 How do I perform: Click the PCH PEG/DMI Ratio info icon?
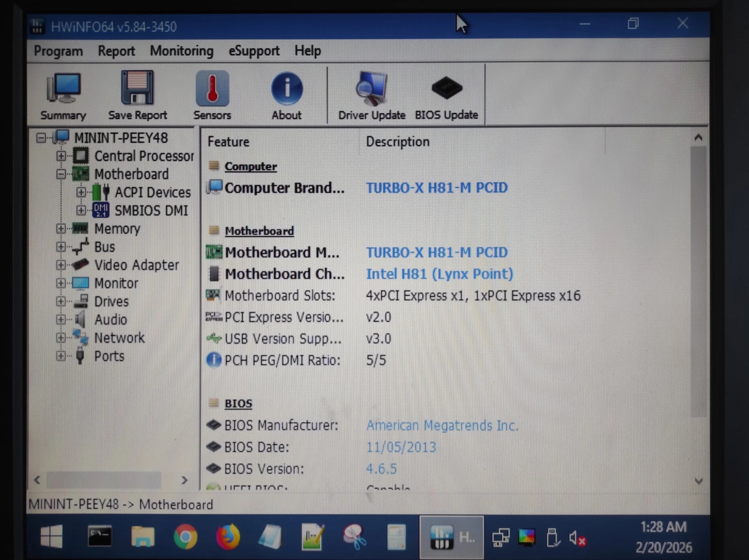tap(214, 360)
